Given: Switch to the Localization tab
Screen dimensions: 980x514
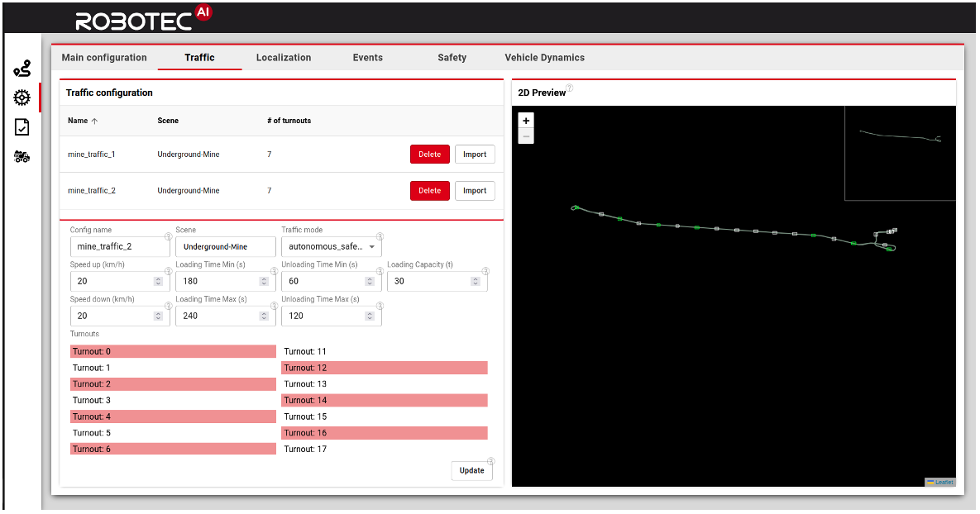Looking at the screenshot, I should point(284,57).
